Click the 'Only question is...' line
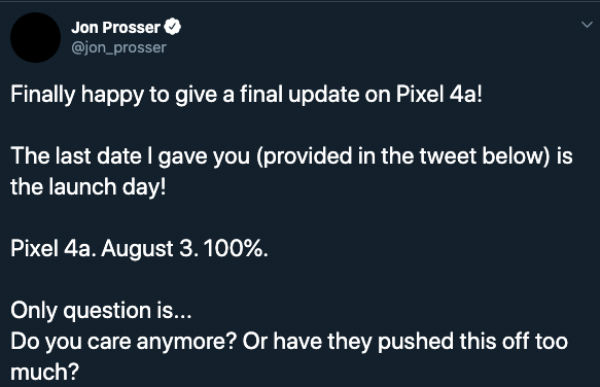The image size is (600, 387). [x=101, y=311]
